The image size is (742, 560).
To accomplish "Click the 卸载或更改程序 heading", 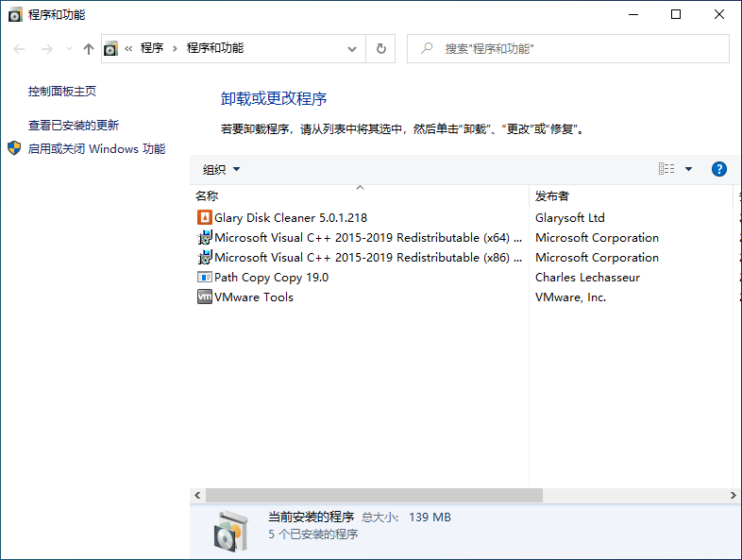I will tap(274, 98).
